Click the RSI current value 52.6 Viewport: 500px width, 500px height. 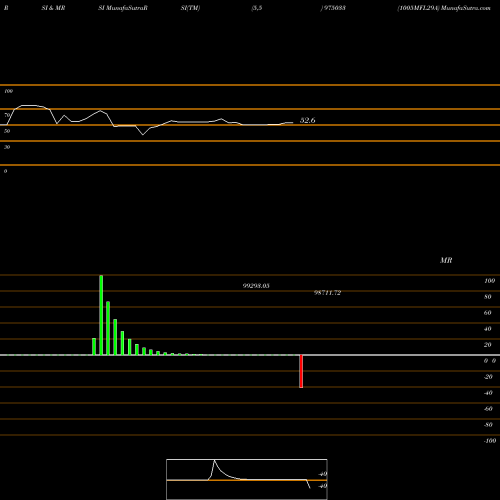coord(307,120)
